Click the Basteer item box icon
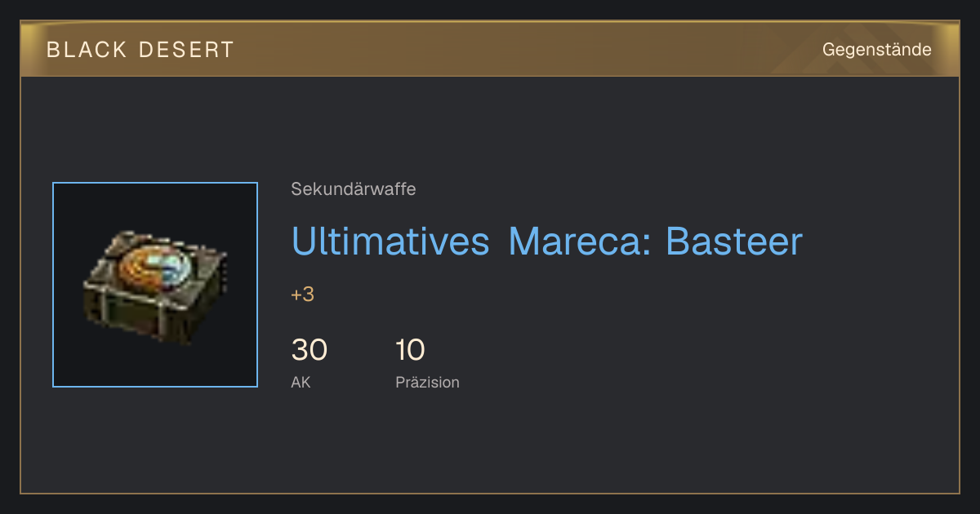 point(155,285)
